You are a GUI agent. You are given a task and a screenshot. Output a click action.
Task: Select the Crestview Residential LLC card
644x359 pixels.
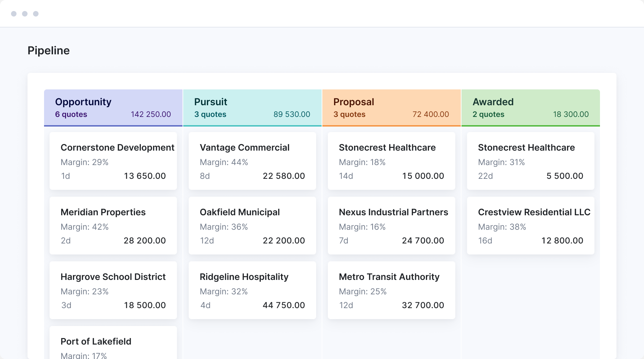(530, 226)
